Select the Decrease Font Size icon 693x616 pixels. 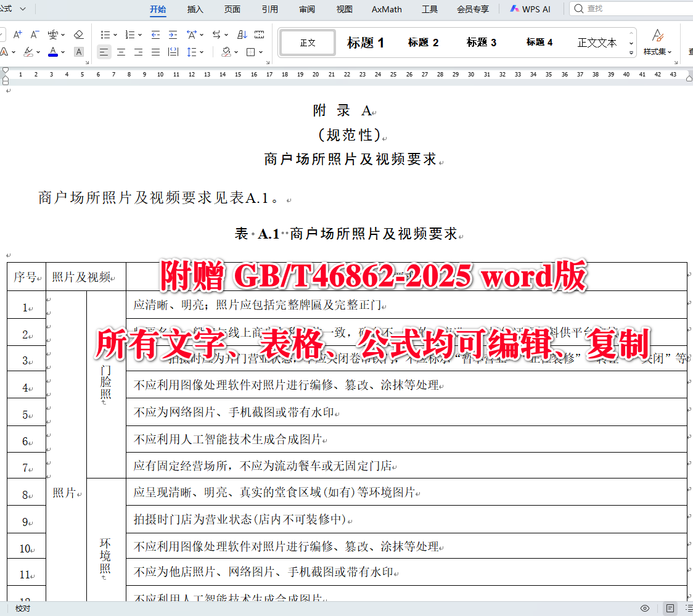tap(35, 35)
